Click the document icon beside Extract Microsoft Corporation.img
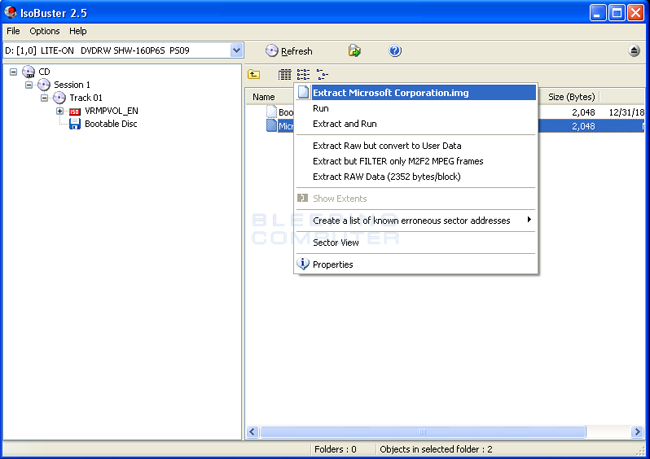Viewport: 650px width, 459px height. (x=303, y=92)
